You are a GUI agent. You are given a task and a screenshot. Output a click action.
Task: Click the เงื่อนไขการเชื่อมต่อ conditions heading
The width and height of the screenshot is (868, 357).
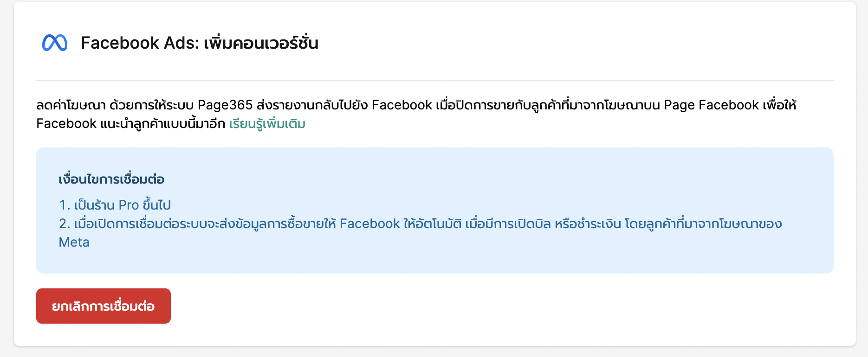pyautogui.click(x=111, y=179)
